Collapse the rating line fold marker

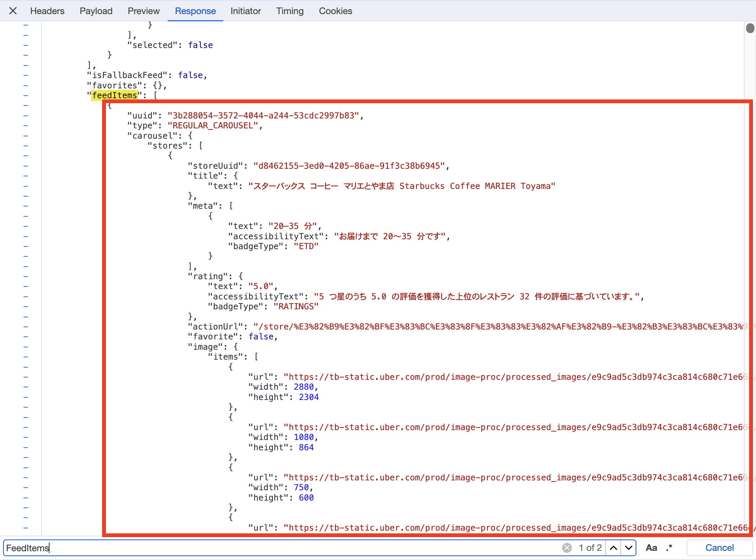tap(26, 276)
